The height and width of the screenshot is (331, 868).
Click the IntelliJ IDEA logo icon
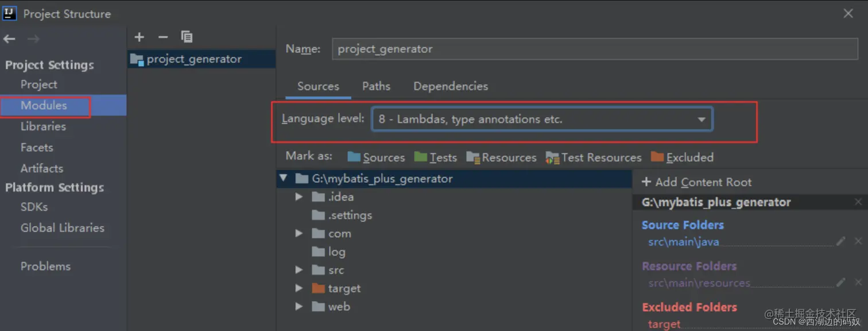[10, 13]
